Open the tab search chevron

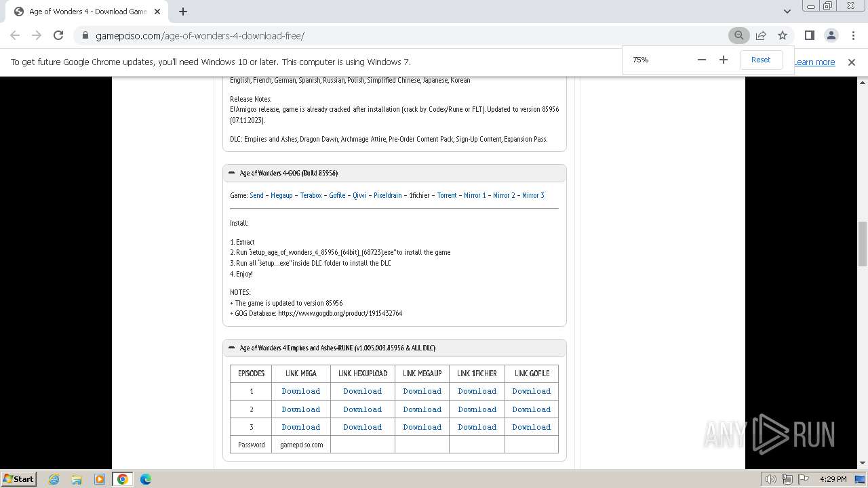pos(787,12)
